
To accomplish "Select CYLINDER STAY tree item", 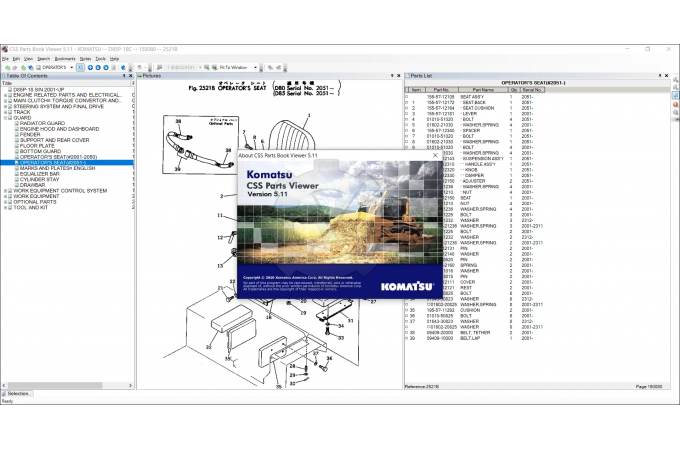I will (x=39, y=179).
